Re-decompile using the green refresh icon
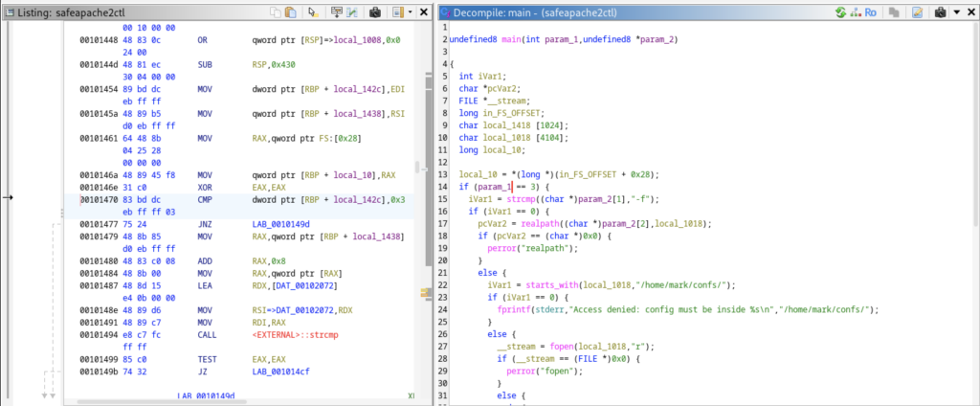The width and height of the screenshot is (980, 406). [841, 12]
